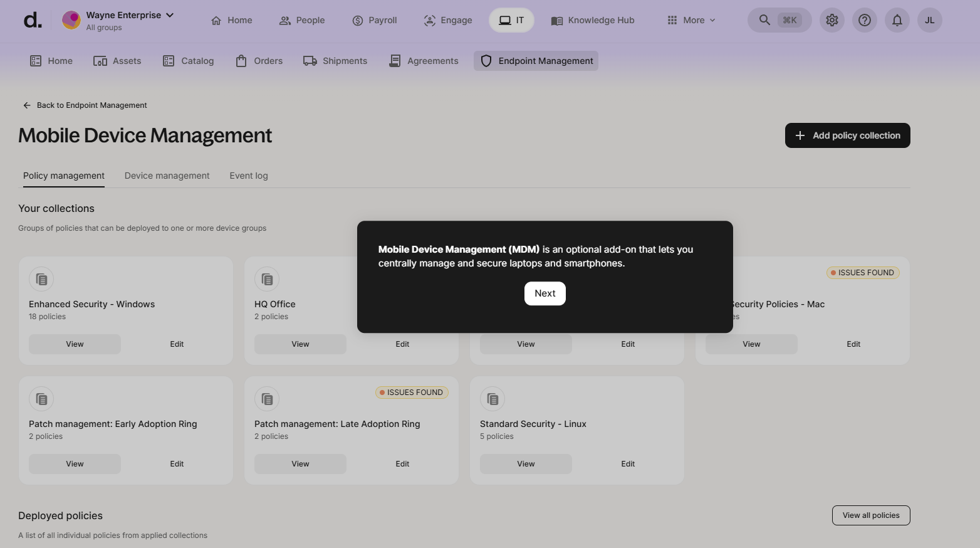Click the settings gear icon
980x548 pixels.
click(831, 20)
